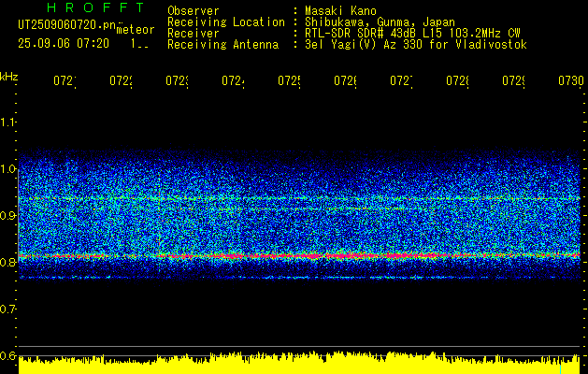The width and height of the screenshot is (588, 374).
Task: Click the 0.8 frequency axis label
Action: 7,262
